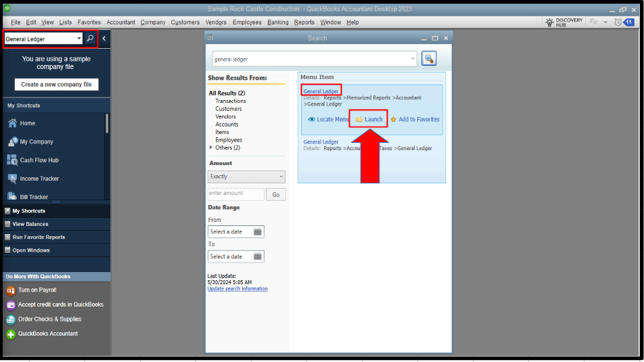Viewport: 644px width, 362px height.
Task: Open the Bill Tracker shortcut icon
Action: tap(12, 196)
